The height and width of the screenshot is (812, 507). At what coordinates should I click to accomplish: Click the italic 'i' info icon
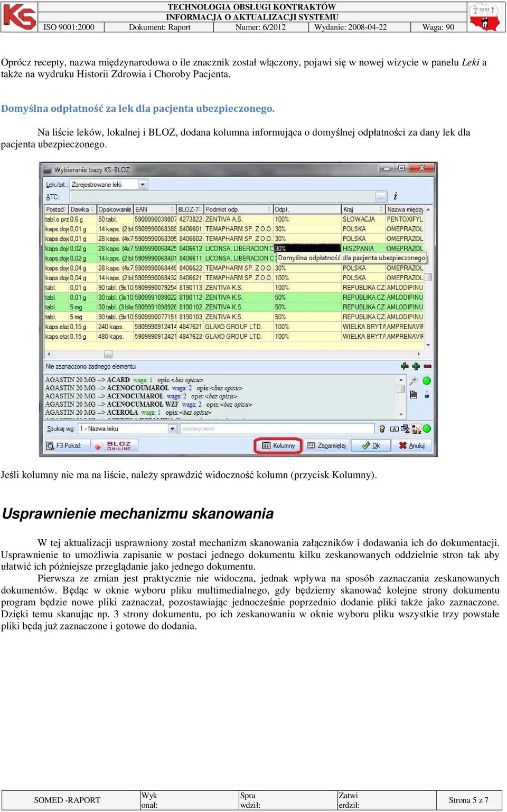[395, 196]
